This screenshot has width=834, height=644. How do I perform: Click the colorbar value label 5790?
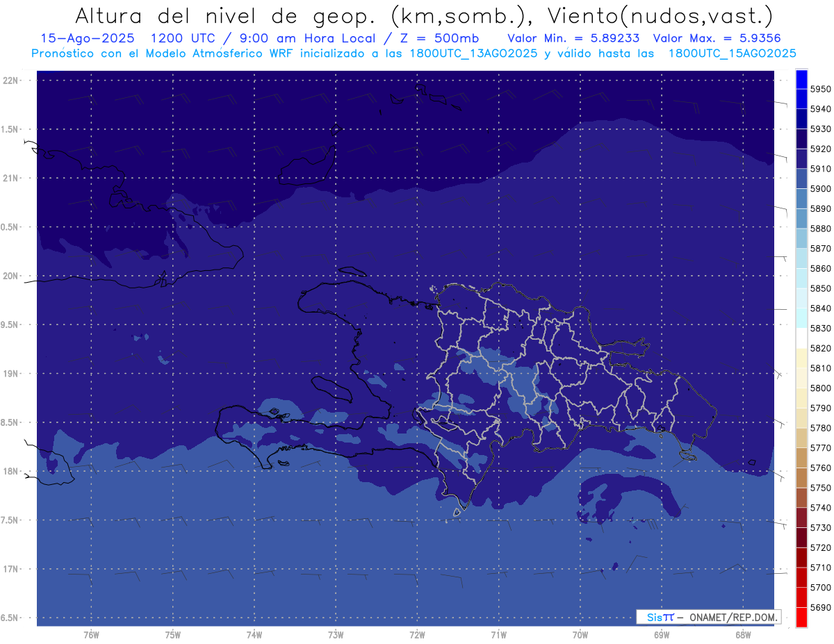(820, 408)
